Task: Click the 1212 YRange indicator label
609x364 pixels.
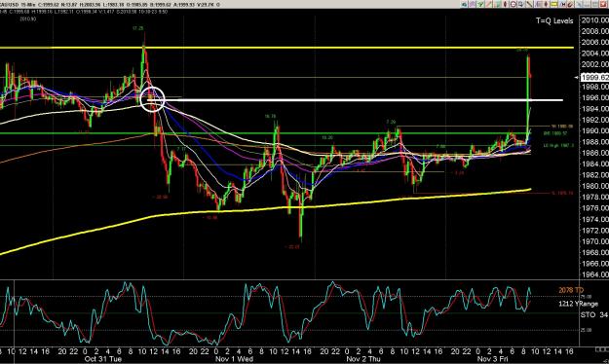Action: point(578,304)
